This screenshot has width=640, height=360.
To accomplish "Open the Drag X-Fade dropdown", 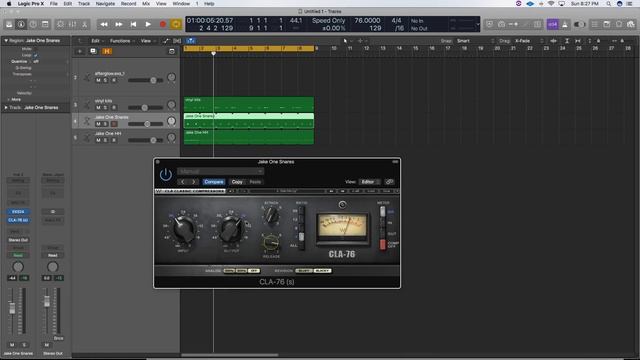I will tap(529, 41).
